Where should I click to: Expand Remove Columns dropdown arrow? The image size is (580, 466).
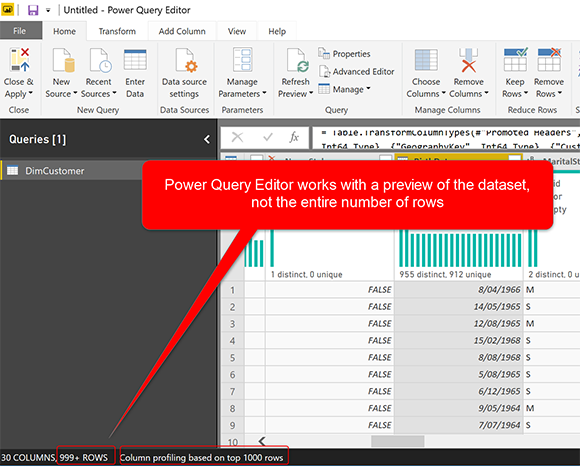(486, 93)
